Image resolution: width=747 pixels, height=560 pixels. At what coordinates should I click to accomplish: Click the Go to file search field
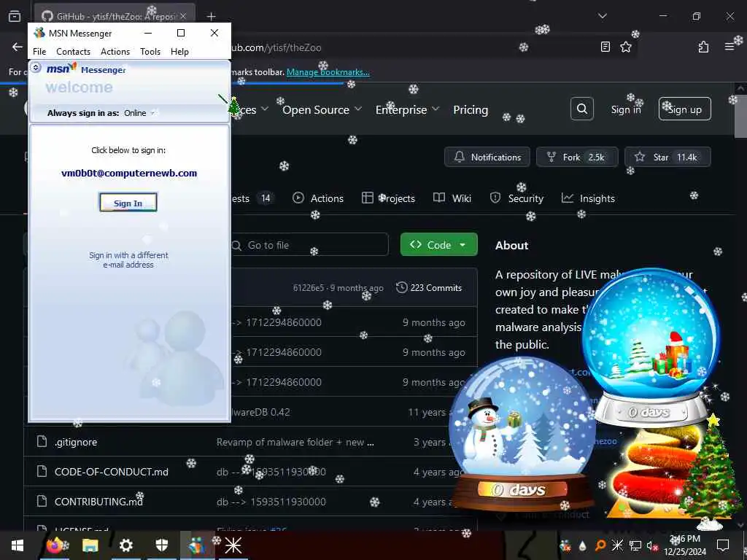(309, 245)
